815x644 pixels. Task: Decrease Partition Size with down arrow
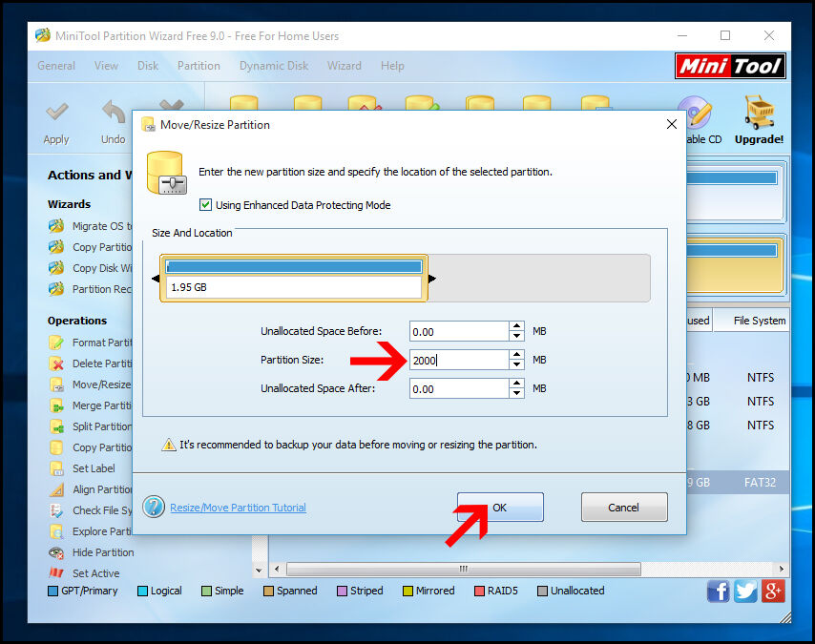516,364
